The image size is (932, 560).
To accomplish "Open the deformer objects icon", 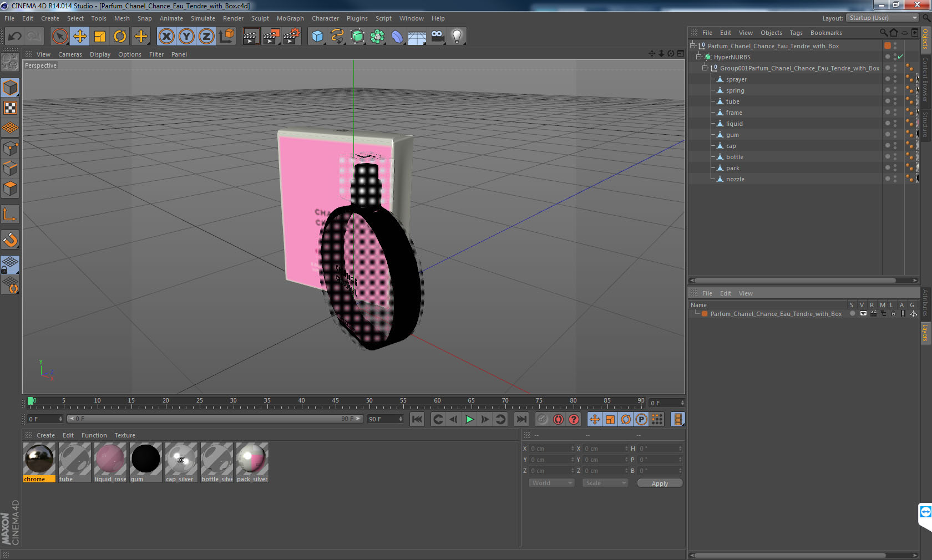I will pyautogui.click(x=397, y=37).
